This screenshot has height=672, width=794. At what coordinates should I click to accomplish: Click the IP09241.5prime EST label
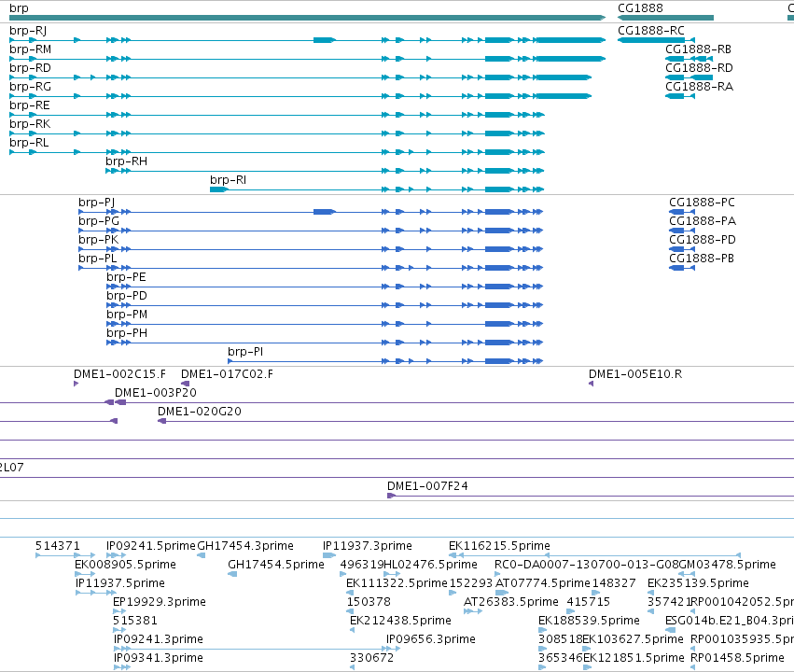point(151,546)
